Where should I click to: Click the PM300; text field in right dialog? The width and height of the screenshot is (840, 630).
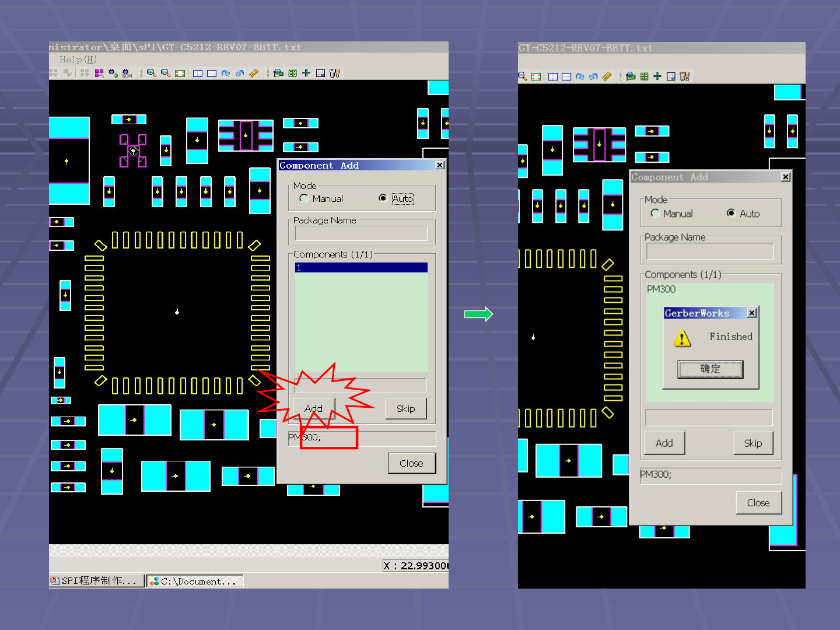[710, 475]
